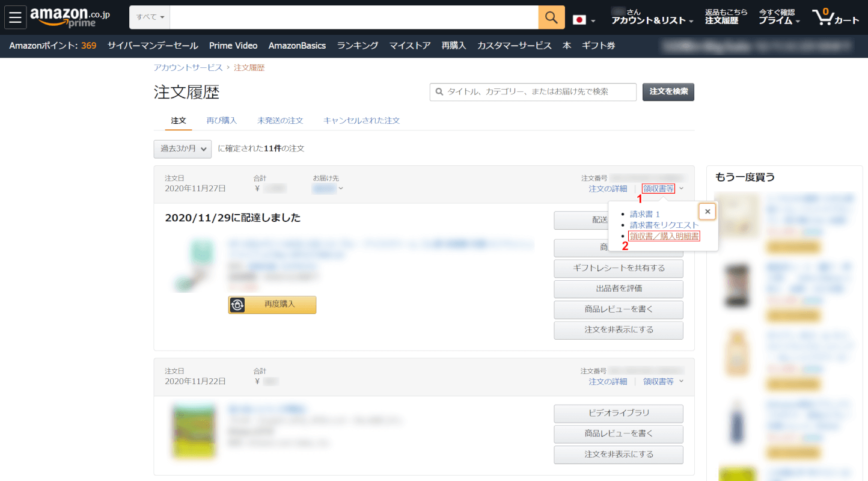Viewport: 868px width, 481px height.
Task: Click Amazonポイント 369 balance
Action: [x=53, y=46]
